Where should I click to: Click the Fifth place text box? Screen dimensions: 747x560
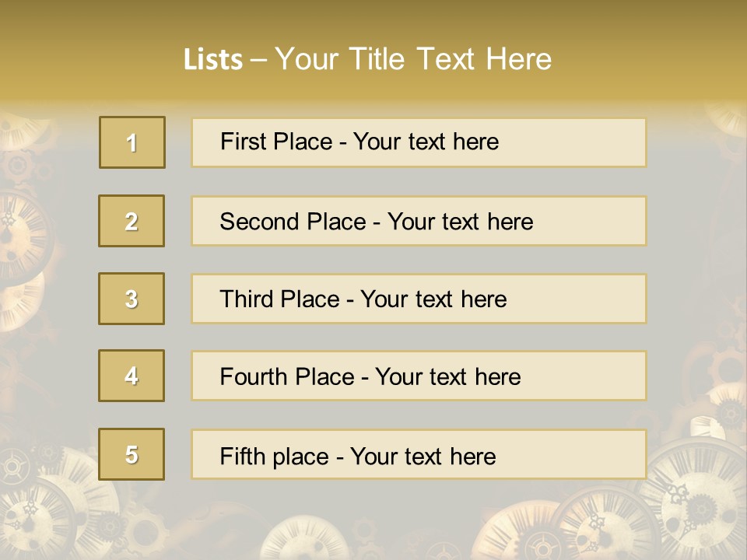point(419,454)
